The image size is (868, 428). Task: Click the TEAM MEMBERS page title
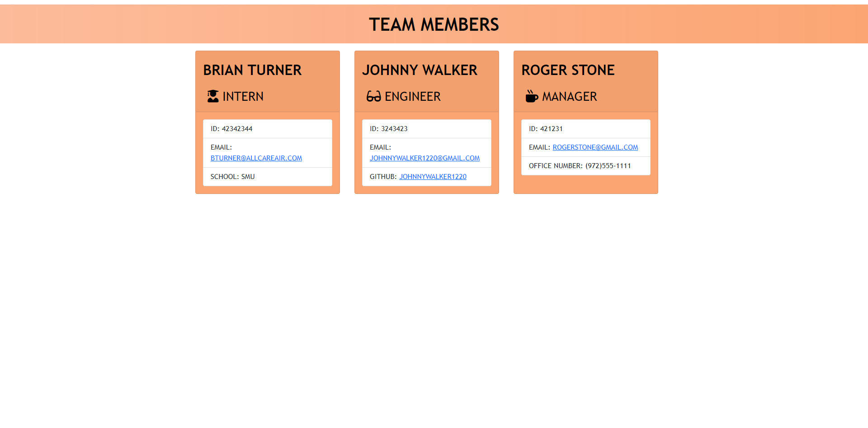click(434, 24)
